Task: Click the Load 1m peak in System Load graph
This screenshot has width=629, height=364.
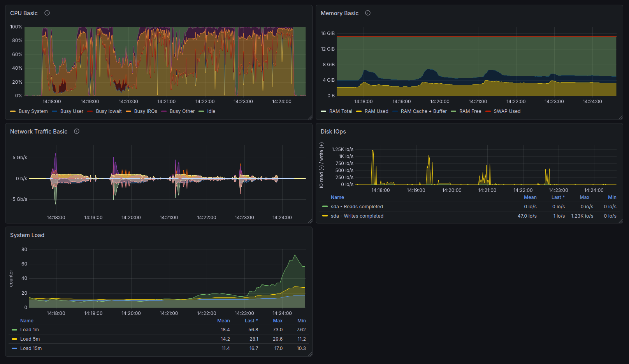Action: point(295,255)
